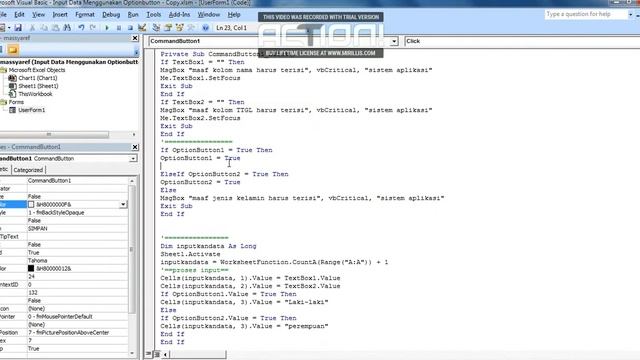640x360 pixels.
Task: Select Chart1 (Chart1) in project tree
Action: [x=38, y=78]
